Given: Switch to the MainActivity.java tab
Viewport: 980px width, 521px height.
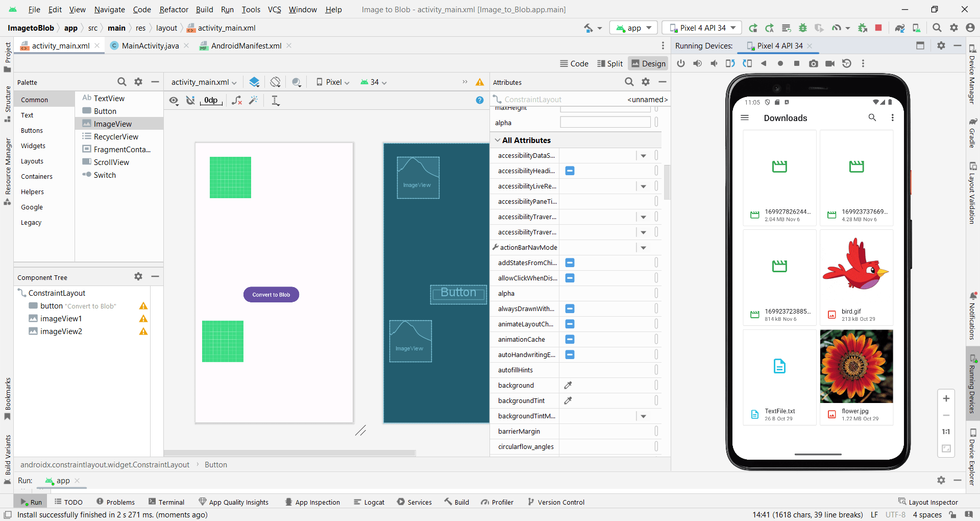Looking at the screenshot, I should [x=150, y=46].
